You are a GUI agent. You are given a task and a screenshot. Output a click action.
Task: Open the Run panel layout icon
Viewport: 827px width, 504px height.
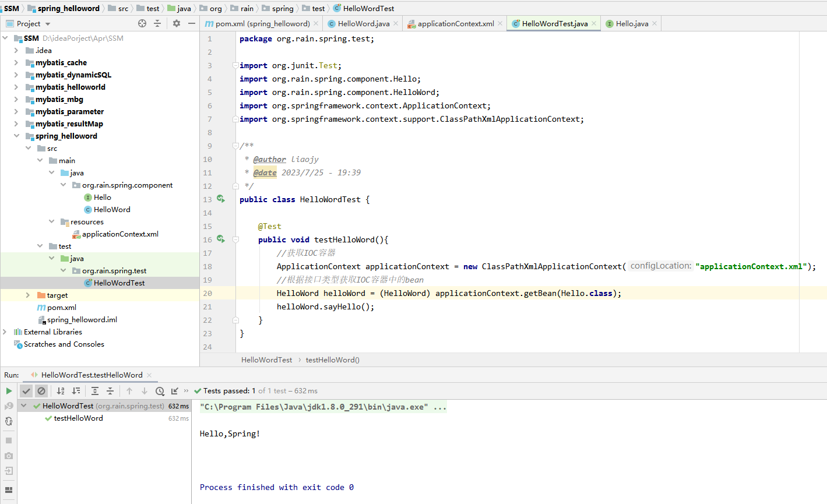click(x=9, y=490)
